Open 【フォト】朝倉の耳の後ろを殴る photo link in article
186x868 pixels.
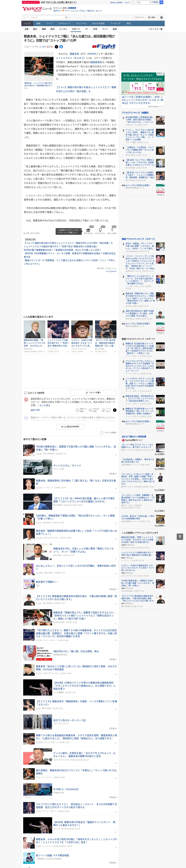(x=86, y=89)
